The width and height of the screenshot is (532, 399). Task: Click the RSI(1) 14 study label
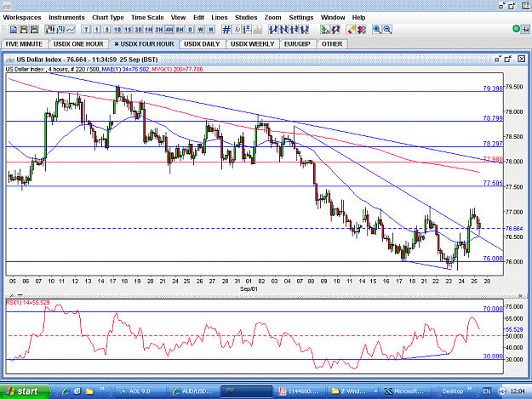point(28,303)
